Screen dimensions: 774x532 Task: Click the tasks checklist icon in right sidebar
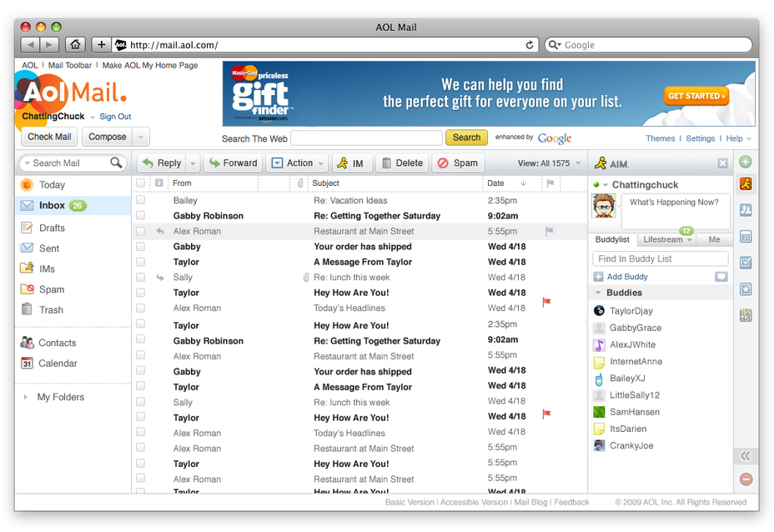click(745, 262)
